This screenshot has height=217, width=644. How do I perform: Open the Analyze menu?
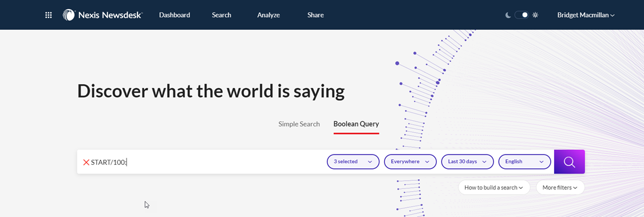tap(268, 15)
